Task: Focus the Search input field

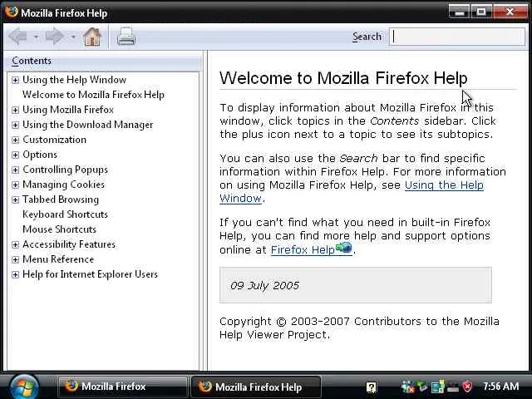Action: (457, 37)
